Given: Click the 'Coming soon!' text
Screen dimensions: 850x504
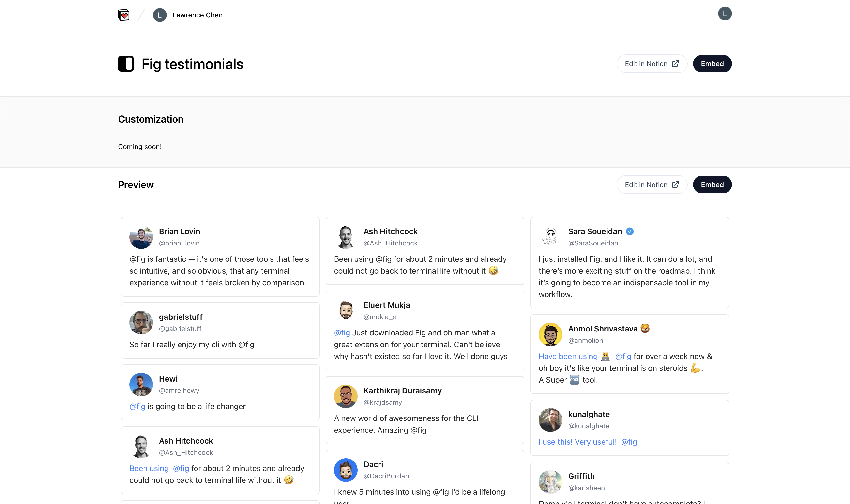Looking at the screenshot, I should coord(140,147).
